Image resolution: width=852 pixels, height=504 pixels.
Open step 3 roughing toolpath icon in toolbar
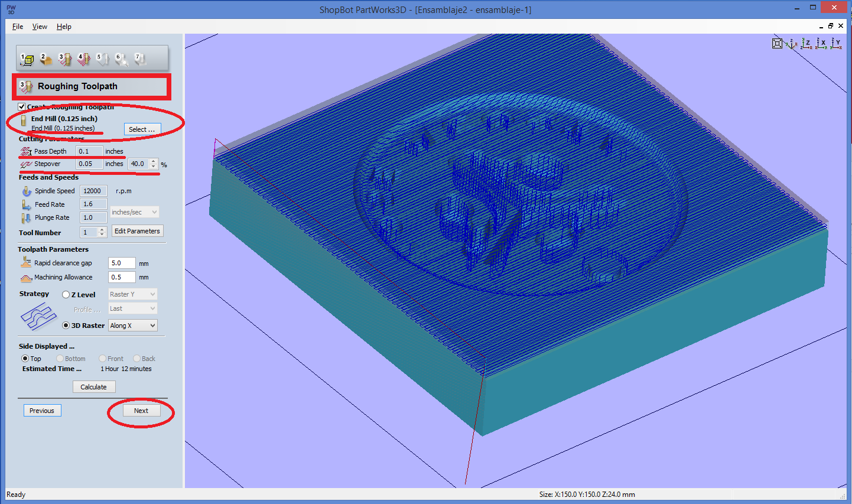pyautogui.click(x=64, y=59)
